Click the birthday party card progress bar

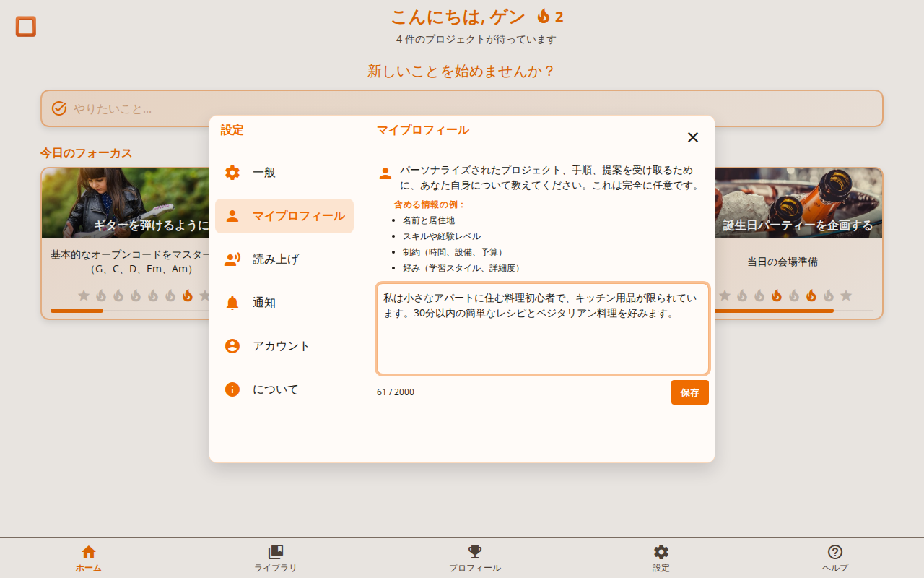(x=794, y=311)
